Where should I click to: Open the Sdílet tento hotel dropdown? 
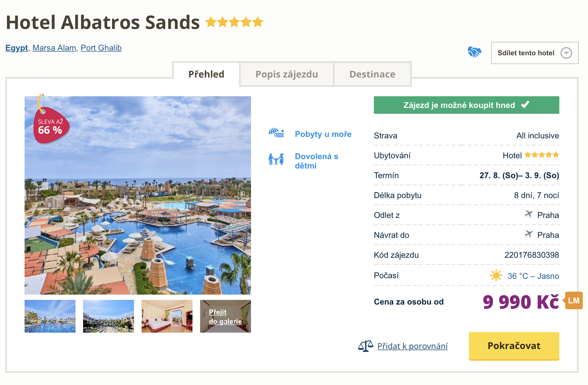534,53
